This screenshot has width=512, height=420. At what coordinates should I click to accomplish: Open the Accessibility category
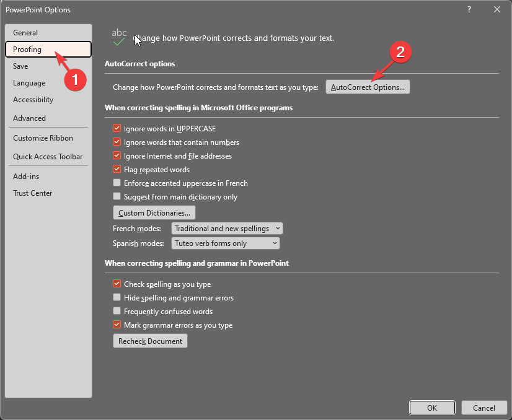tap(48, 100)
